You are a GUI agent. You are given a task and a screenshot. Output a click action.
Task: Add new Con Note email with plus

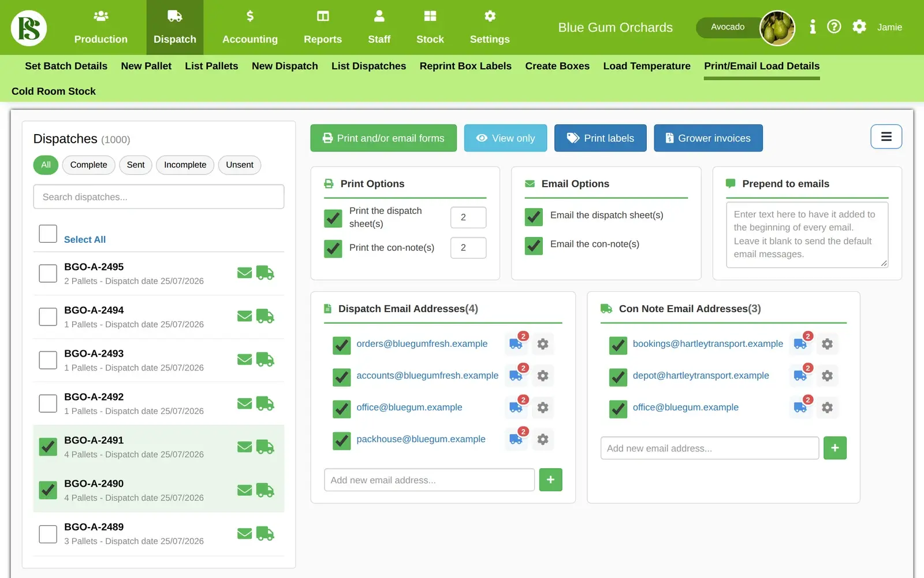point(835,448)
